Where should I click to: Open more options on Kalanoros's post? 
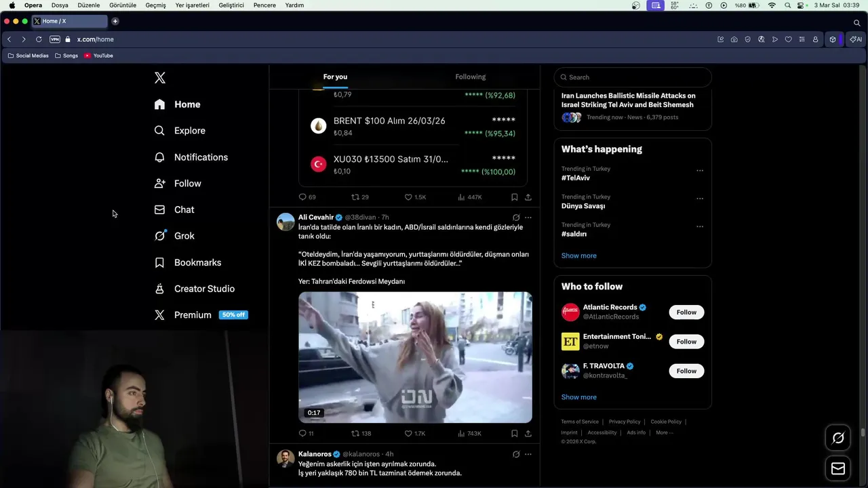(528, 454)
